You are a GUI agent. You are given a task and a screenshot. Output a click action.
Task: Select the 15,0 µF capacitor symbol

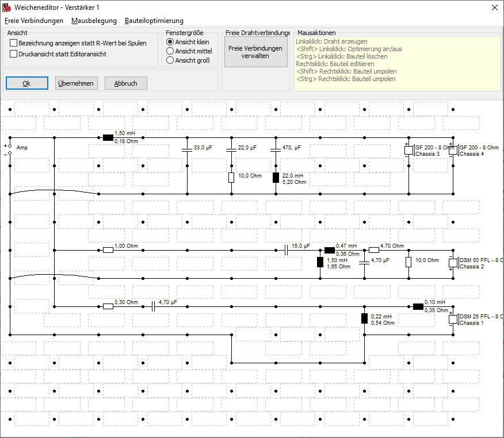tap(286, 250)
